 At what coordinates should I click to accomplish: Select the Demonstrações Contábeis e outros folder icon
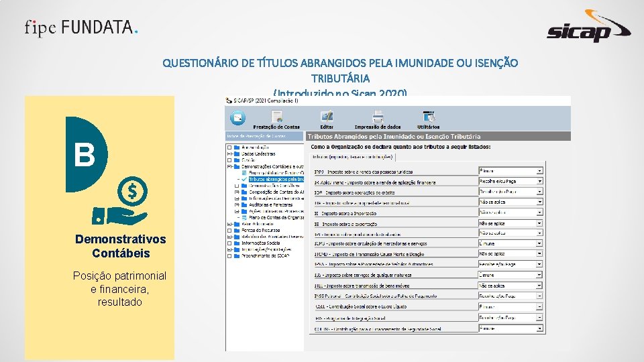pyautogui.click(x=237, y=167)
